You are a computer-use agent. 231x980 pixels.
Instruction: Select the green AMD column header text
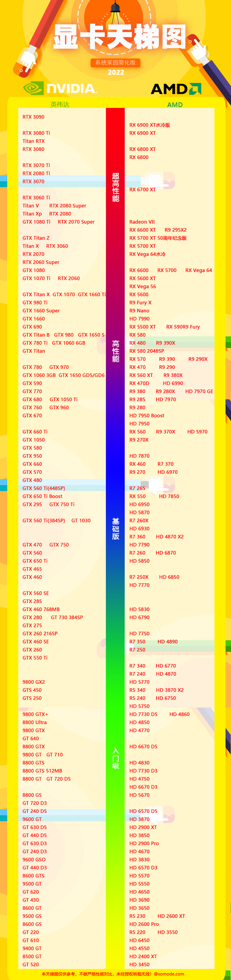click(x=175, y=105)
